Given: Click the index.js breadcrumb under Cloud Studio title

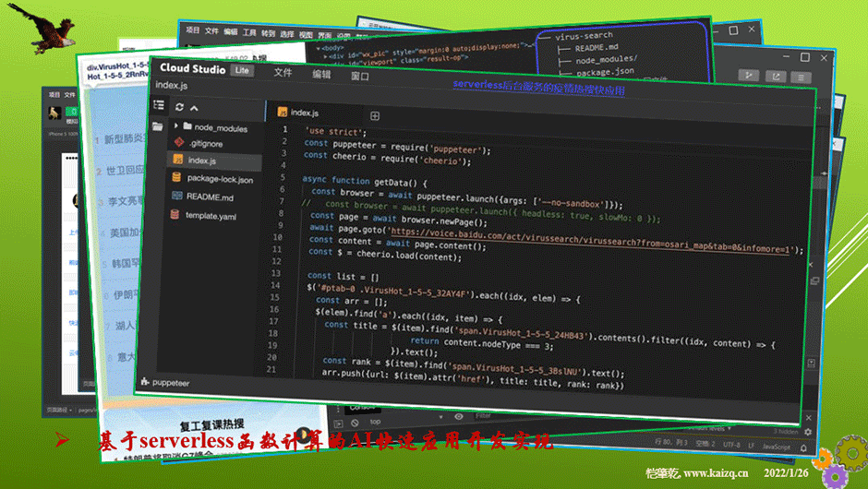Looking at the screenshot, I should pyautogui.click(x=172, y=85).
